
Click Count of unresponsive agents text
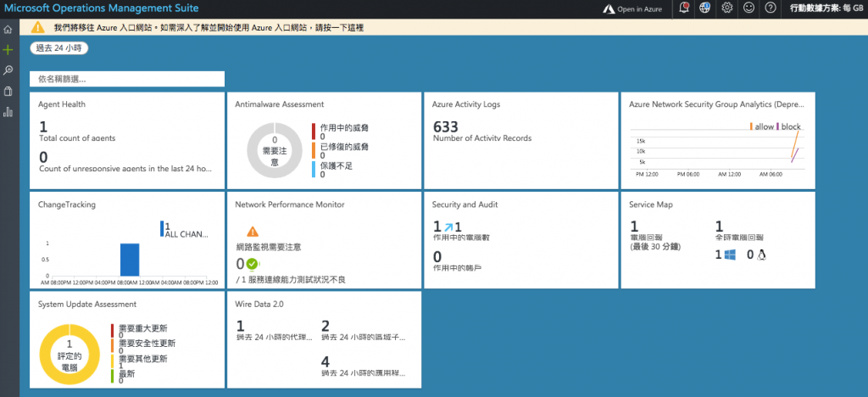(125, 168)
